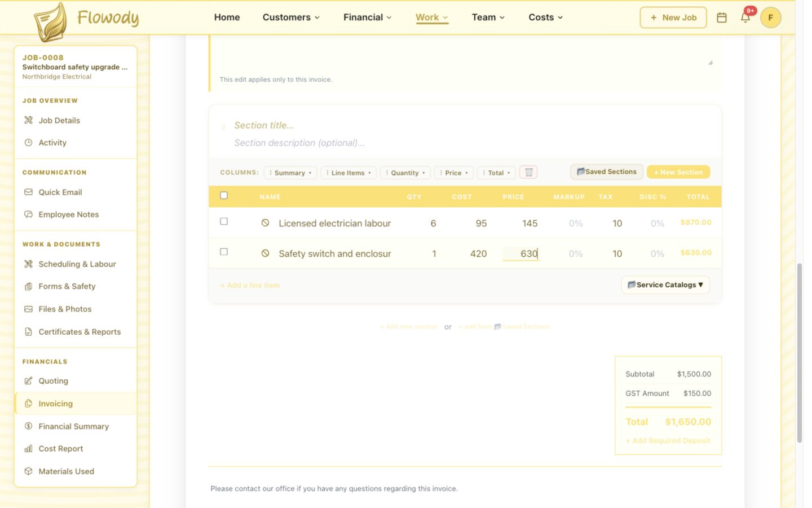The height and width of the screenshot is (508, 812).
Task: Click the Quick Email envelope icon
Action: point(28,192)
